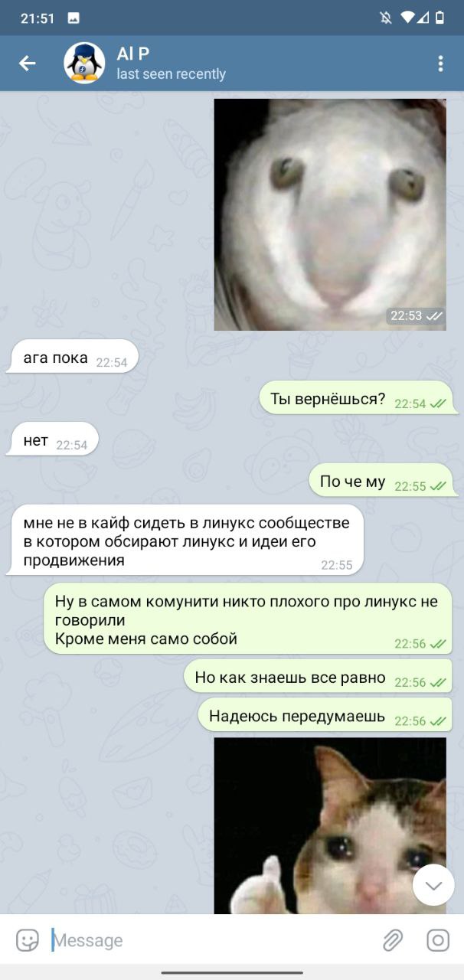Tap the back arrow in chat header
Image resolution: width=464 pixels, height=980 pixels.
(28, 64)
